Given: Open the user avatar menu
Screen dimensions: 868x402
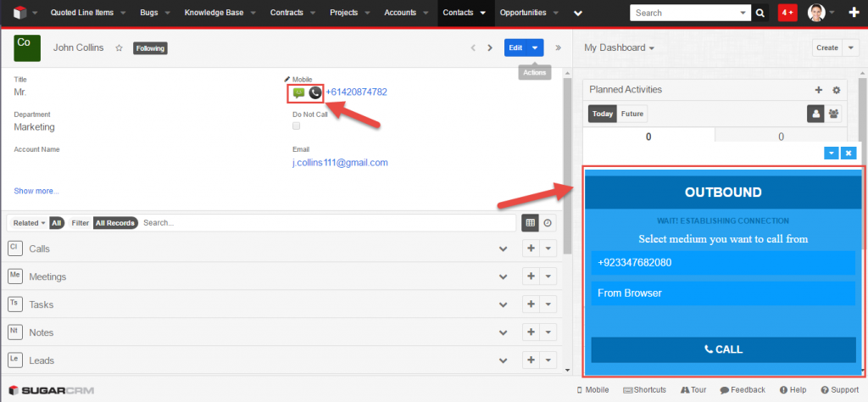Looking at the screenshot, I should (x=816, y=13).
